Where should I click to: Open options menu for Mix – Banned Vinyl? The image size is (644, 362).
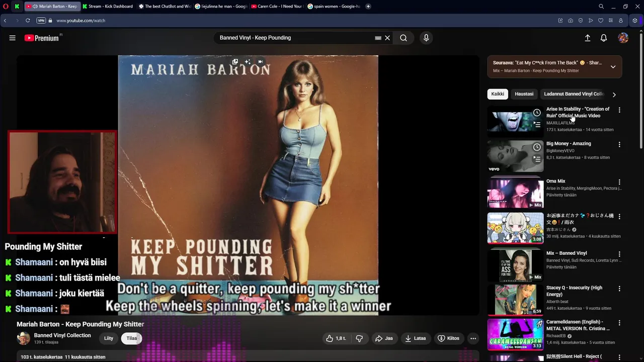point(619,254)
